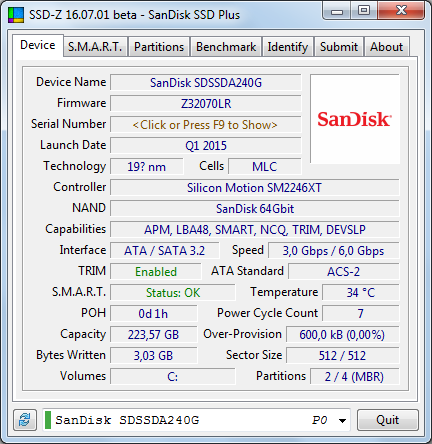Click the Launch Date value Q1 2015

tap(206, 146)
